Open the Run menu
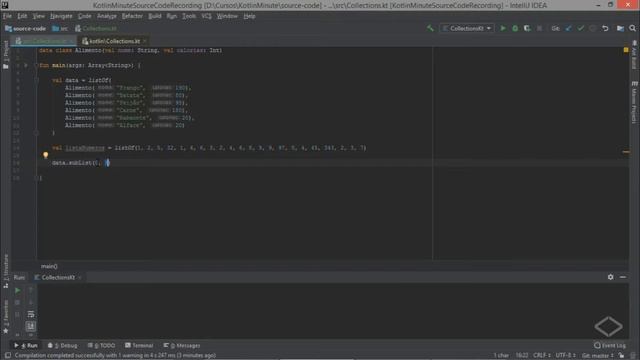Viewport: 640px width, 360px height. tap(171, 16)
